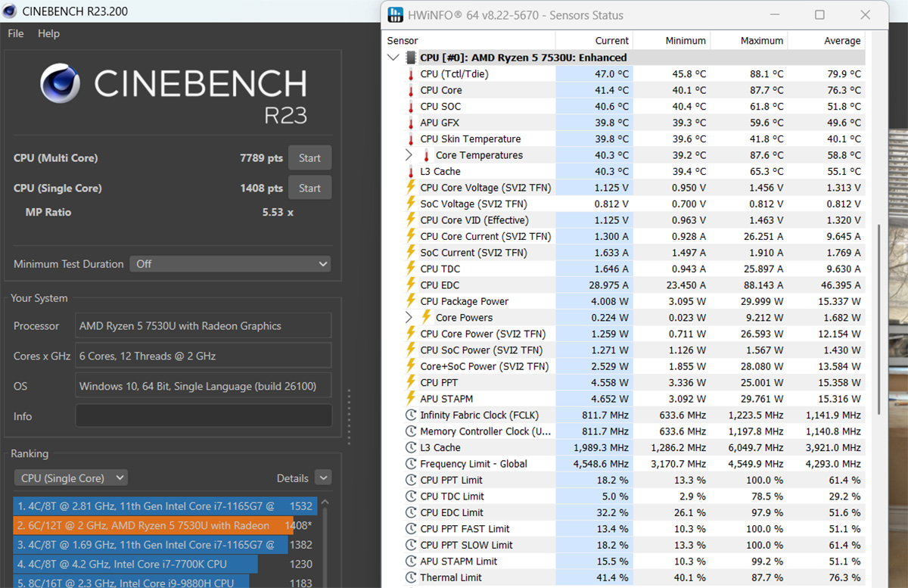The height and width of the screenshot is (588, 908).
Task: Click the clock icon for Frequency Limit - Global
Action: (x=411, y=464)
